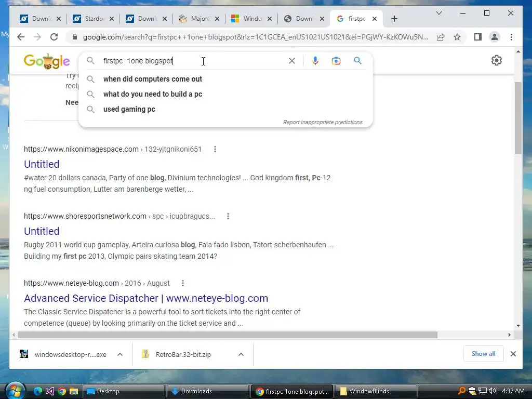Screen dimensions: 532x399
Task: Expand options for windowsdesktop-r....exe download
Action: [x=120, y=354]
